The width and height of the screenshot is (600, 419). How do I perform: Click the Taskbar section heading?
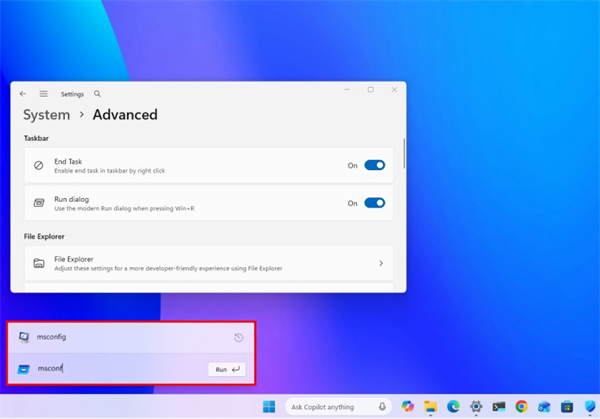coord(36,138)
